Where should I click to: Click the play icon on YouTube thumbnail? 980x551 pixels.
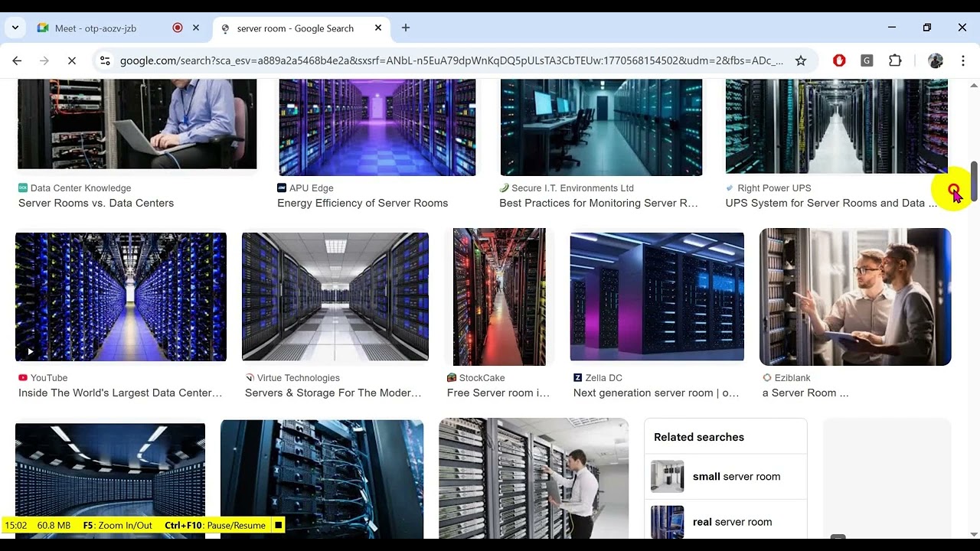[30, 351]
